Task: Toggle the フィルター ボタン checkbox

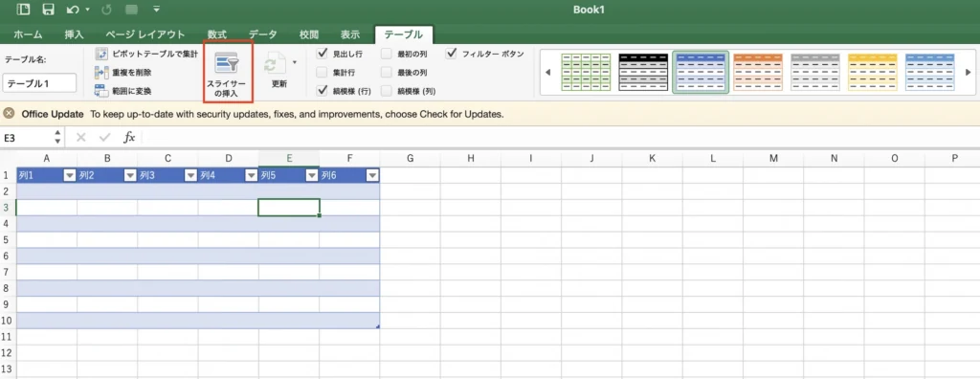Action: (x=452, y=54)
